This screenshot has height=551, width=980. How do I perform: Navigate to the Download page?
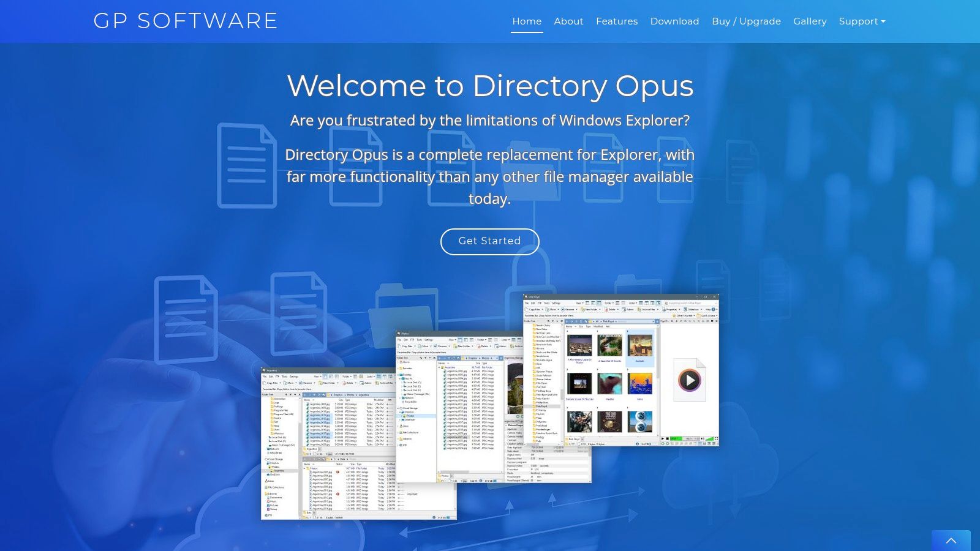pos(674,21)
